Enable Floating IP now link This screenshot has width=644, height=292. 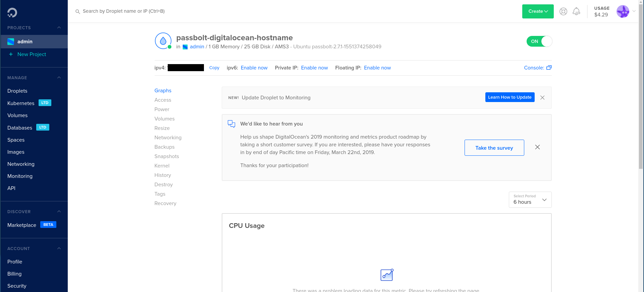coord(377,68)
